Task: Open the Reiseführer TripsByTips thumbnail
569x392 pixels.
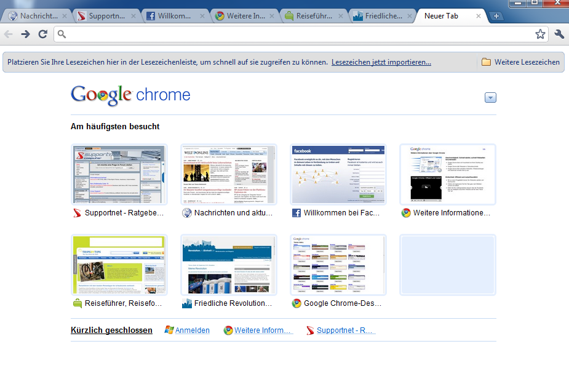Action: pyautogui.click(x=119, y=265)
